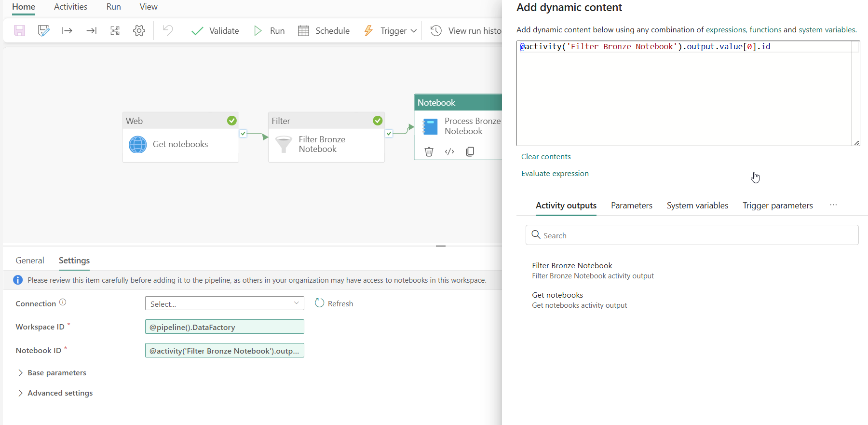The image size is (868, 425).
Task: Open the Trigger parameters tab
Action: click(778, 206)
